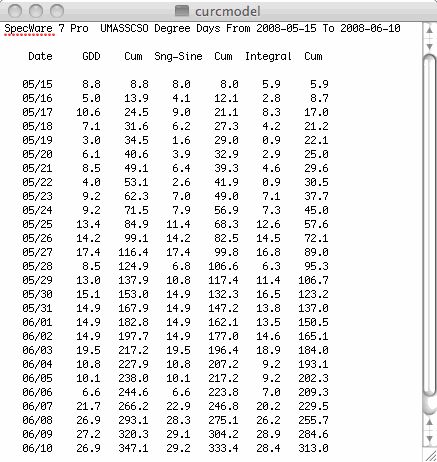437x462 pixels.
Task: Click the 06/10 date entry
Action: pos(37,448)
